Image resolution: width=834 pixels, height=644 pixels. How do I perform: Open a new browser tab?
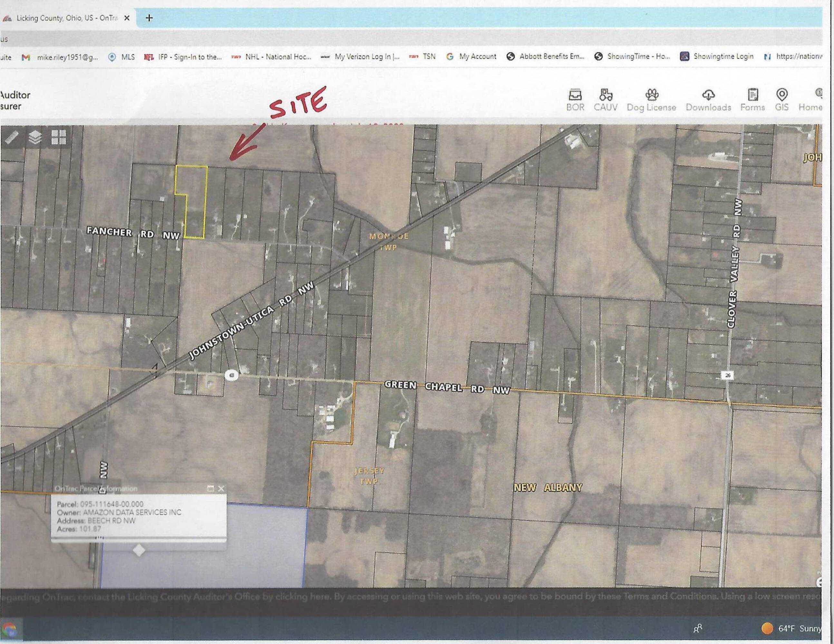point(149,18)
